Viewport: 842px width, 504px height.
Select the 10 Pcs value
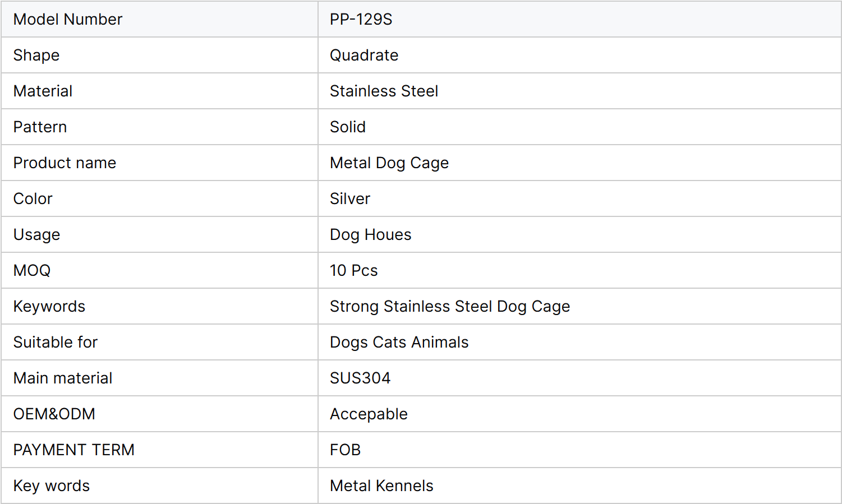coord(353,270)
